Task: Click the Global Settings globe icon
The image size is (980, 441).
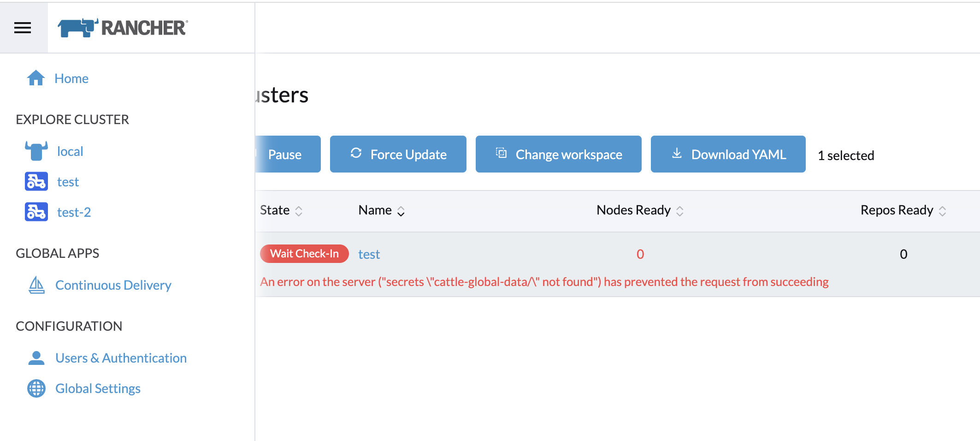Action: click(36, 388)
